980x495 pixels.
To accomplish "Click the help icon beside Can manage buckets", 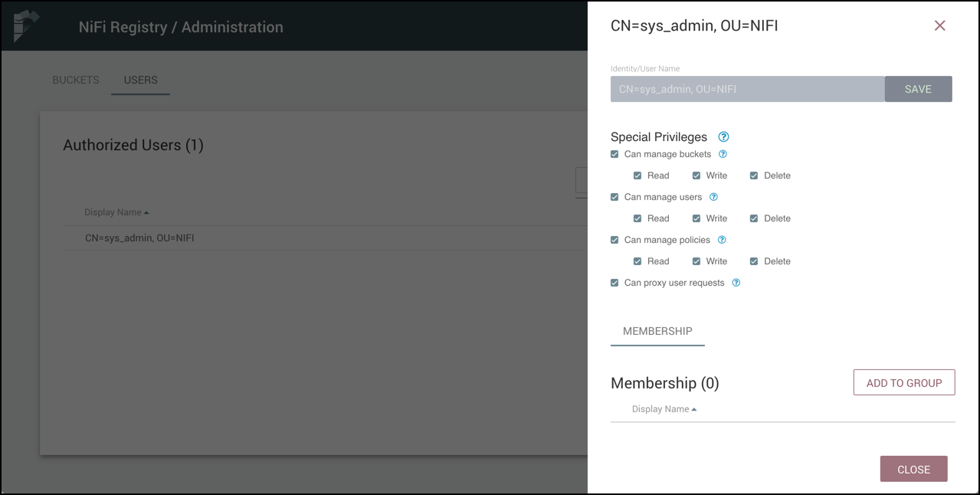I will click(724, 153).
